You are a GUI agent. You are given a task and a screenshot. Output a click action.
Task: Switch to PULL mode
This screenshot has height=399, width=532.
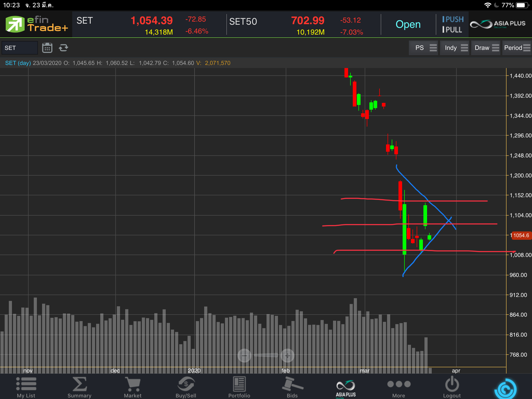pos(452,30)
